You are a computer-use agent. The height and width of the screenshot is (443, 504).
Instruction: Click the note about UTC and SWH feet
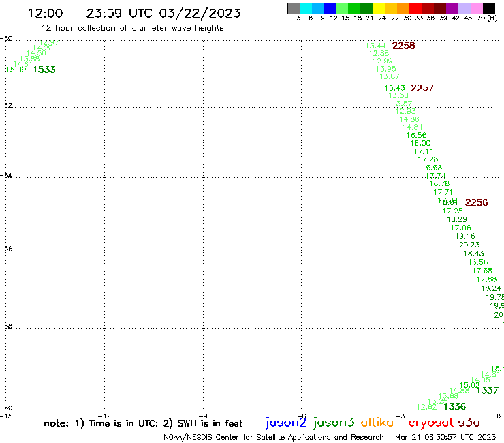143,423
